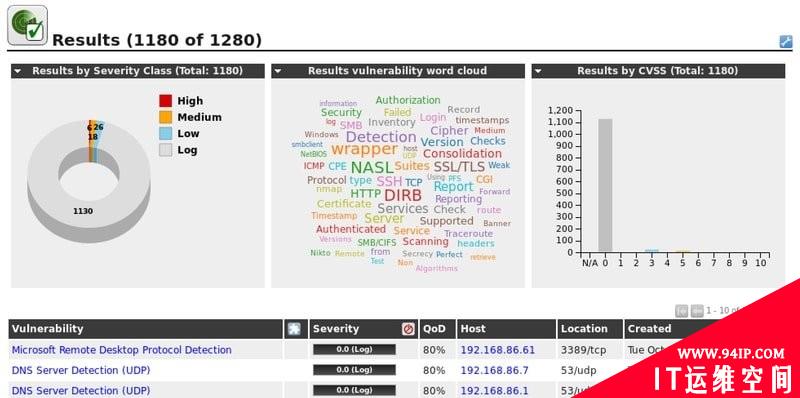The image size is (800, 398).
Task: Toggle the High severity legend swatch
Action: (165, 101)
